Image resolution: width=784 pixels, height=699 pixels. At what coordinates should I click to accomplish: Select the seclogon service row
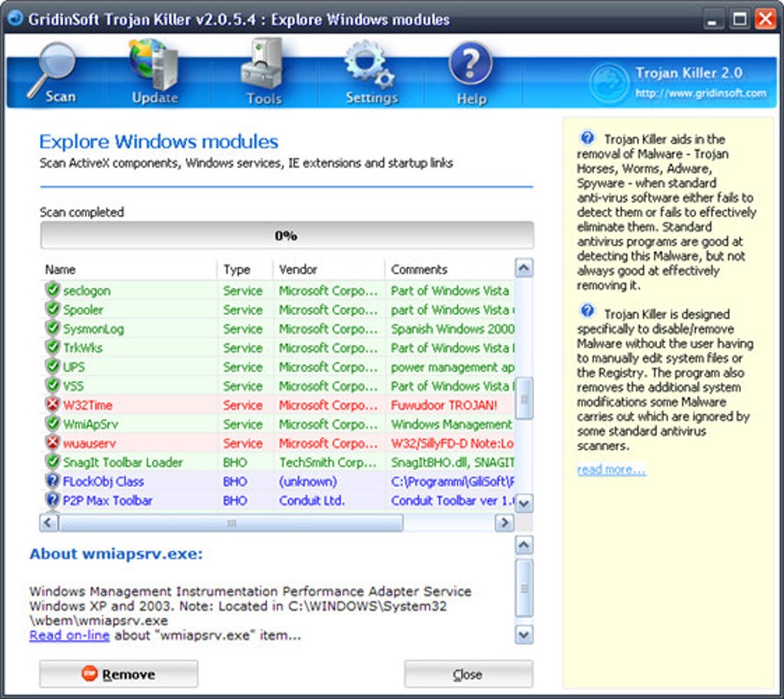277,291
